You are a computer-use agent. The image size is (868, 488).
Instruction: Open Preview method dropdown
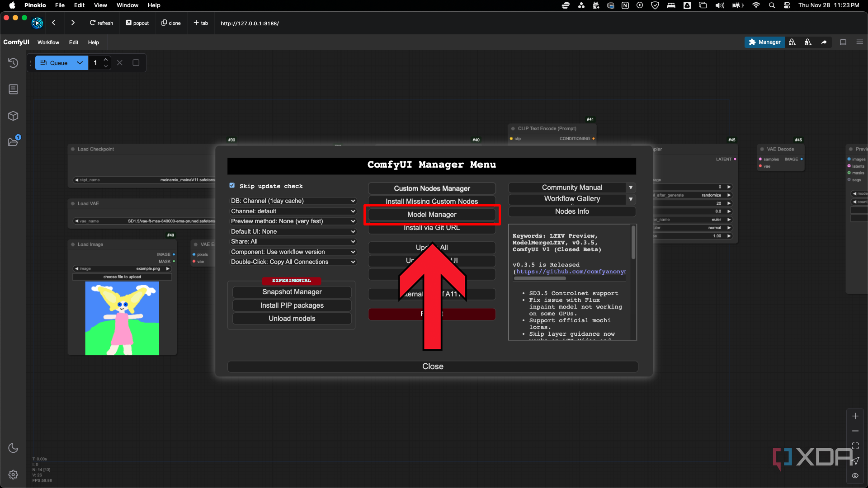(293, 221)
